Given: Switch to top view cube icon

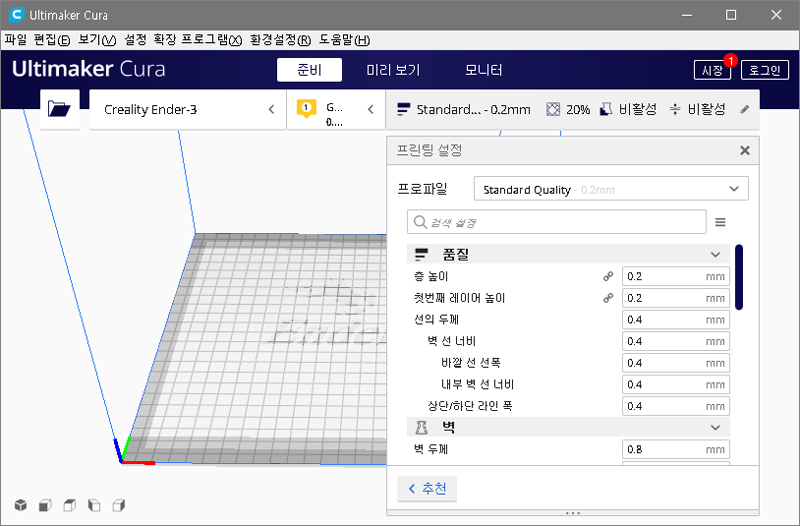Looking at the screenshot, I should point(70,505).
